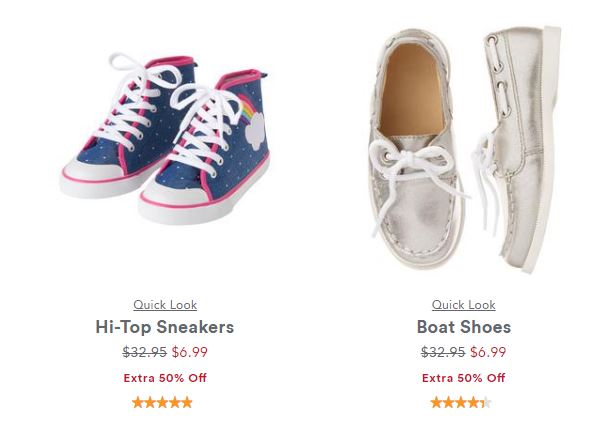Click Quick Look under Hi-Top Sneakers
This screenshot has width=614, height=427.
(x=165, y=304)
